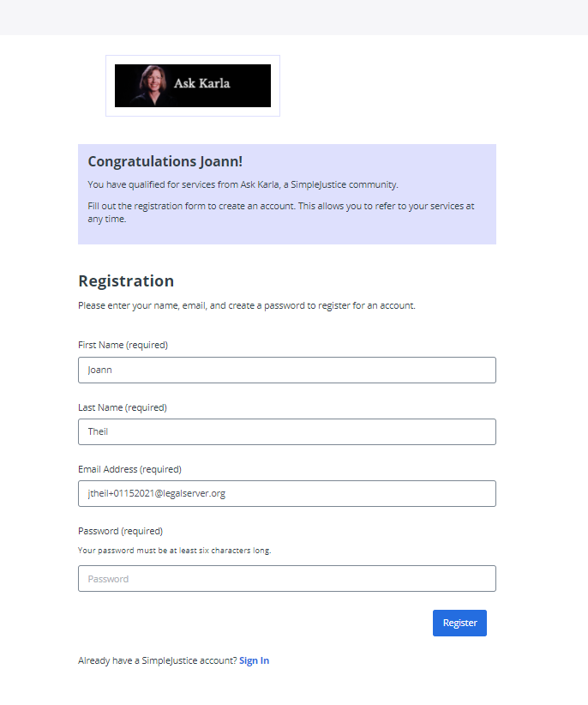Image resolution: width=588 pixels, height=705 pixels.
Task: Click the "Ask Karla" banner text
Action: pos(202,84)
